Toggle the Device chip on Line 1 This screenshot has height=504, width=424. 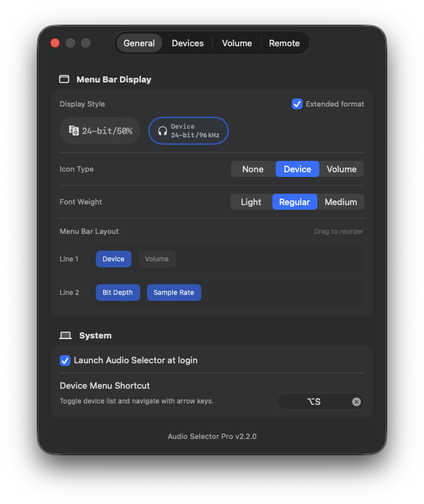pos(113,259)
